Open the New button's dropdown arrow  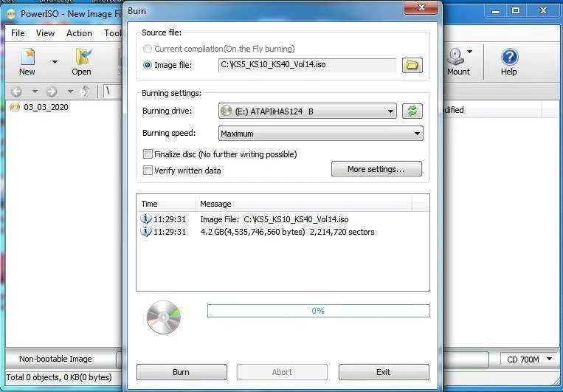click(x=55, y=62)
